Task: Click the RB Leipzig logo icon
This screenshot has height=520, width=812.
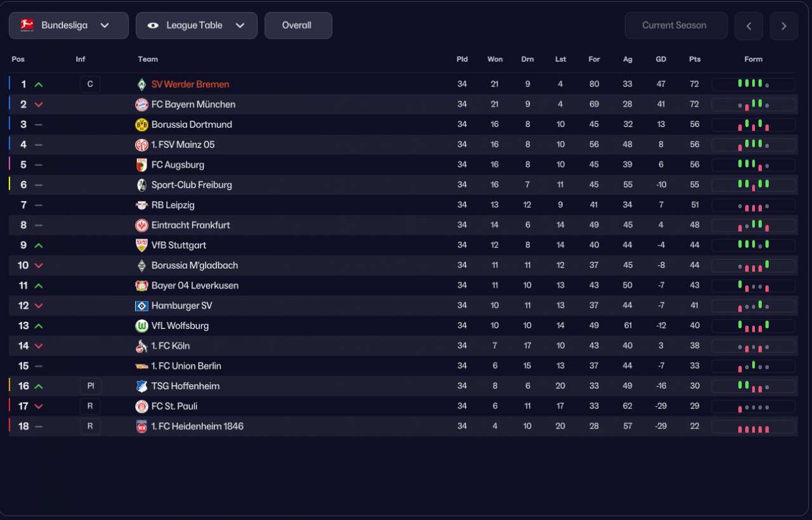Action: click(x=141, y=205)
